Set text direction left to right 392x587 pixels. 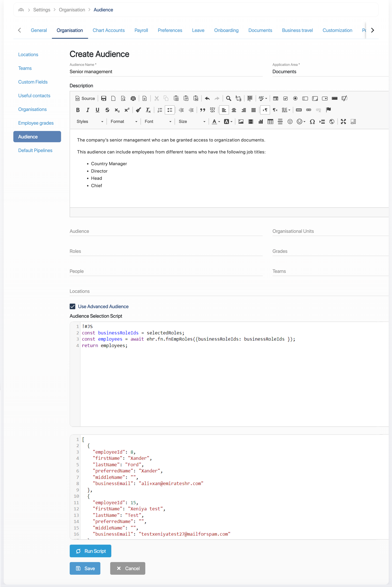(265, 110)
